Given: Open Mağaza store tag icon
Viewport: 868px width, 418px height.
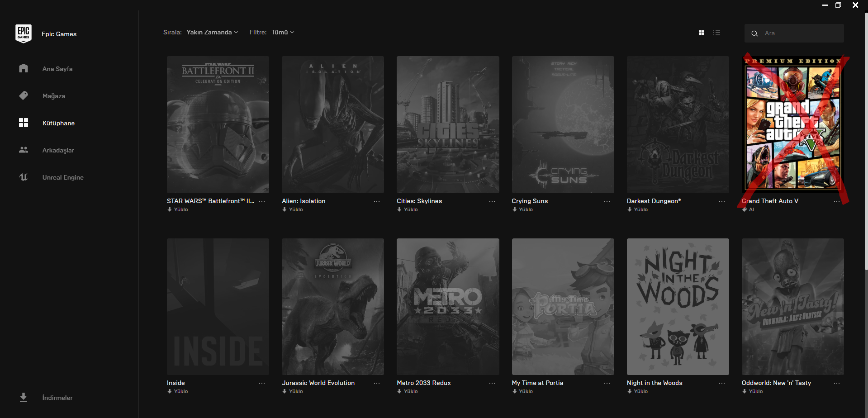Looking at the screenshot, I should 24,95.
